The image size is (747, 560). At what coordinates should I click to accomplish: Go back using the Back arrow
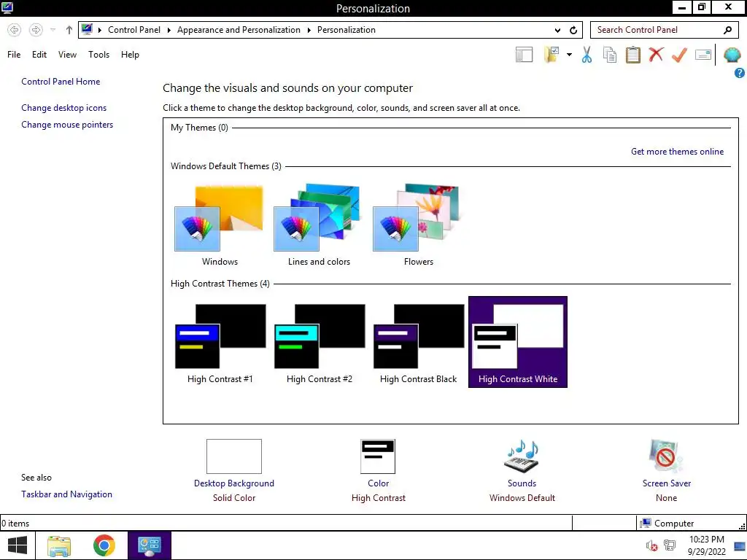tap(15, 30)
